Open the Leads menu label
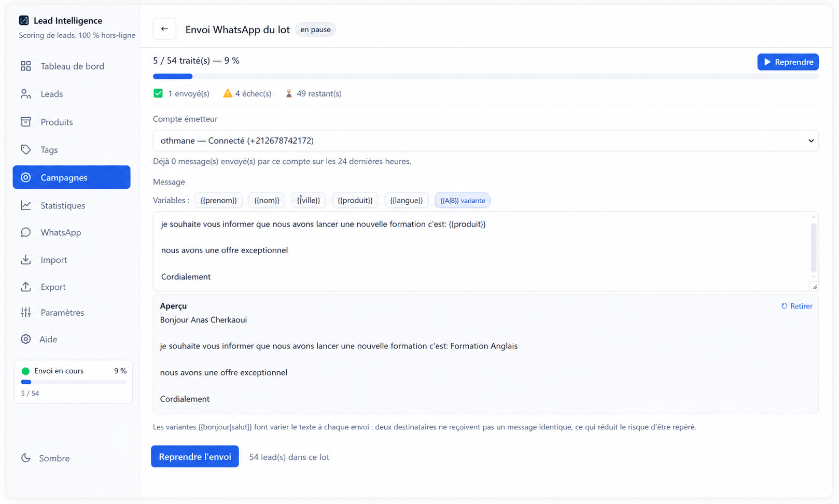Viewport: 839px width, 504px height. (x=52, y=94)
